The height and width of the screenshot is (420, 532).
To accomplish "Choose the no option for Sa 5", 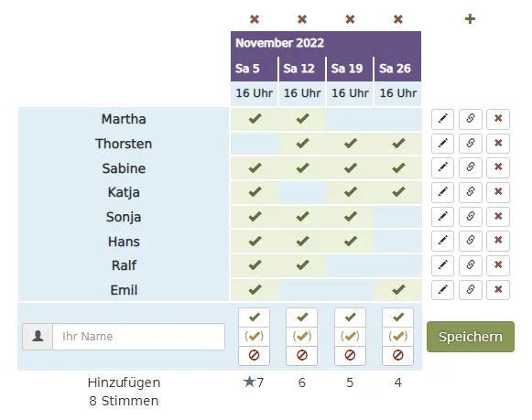I will (255, 355).
